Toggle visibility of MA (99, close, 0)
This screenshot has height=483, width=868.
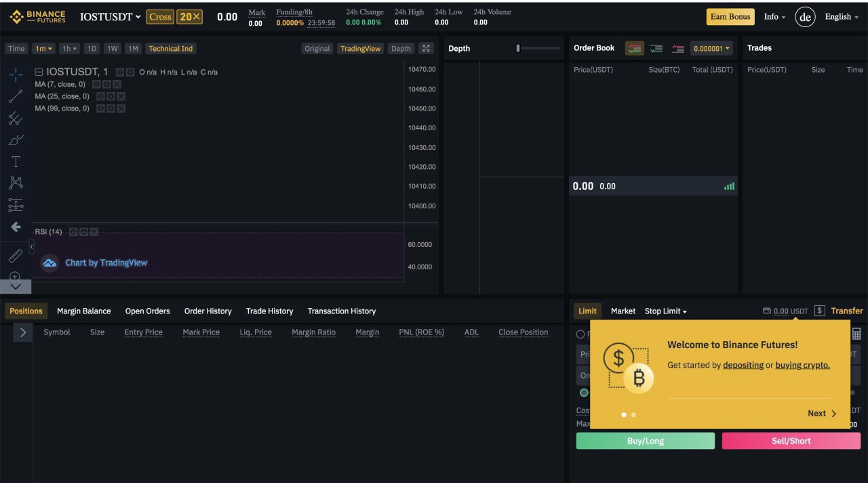(x=100, y=109)
